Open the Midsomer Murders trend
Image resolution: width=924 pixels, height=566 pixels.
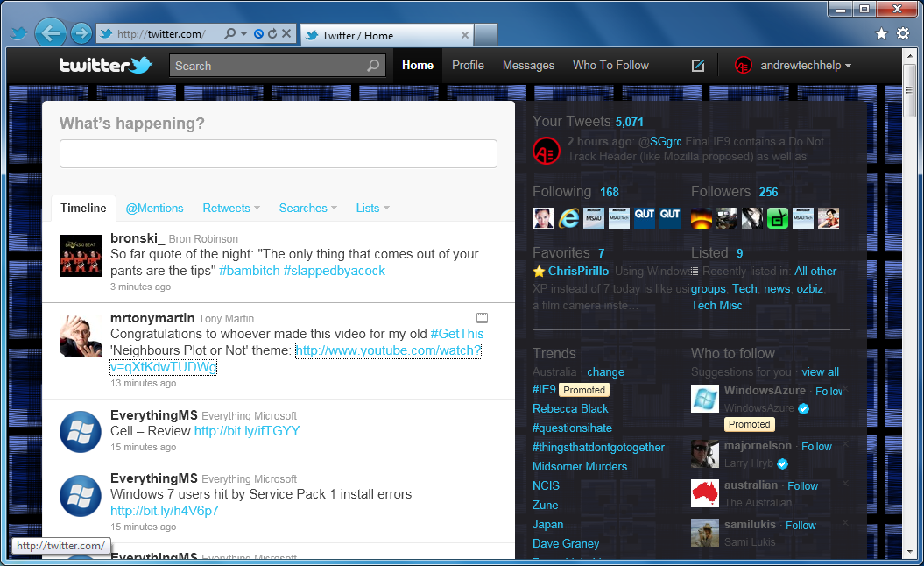pos(580,466)
